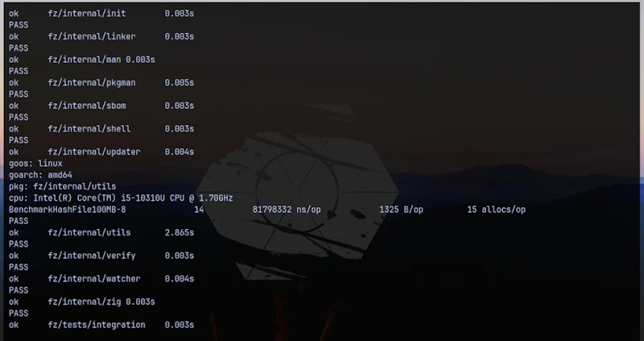Click the fz/internal/shell package path

tap(89, 129)
